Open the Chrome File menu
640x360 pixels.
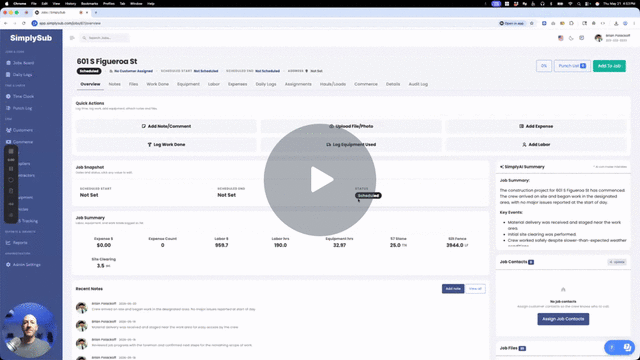[33, 3]
